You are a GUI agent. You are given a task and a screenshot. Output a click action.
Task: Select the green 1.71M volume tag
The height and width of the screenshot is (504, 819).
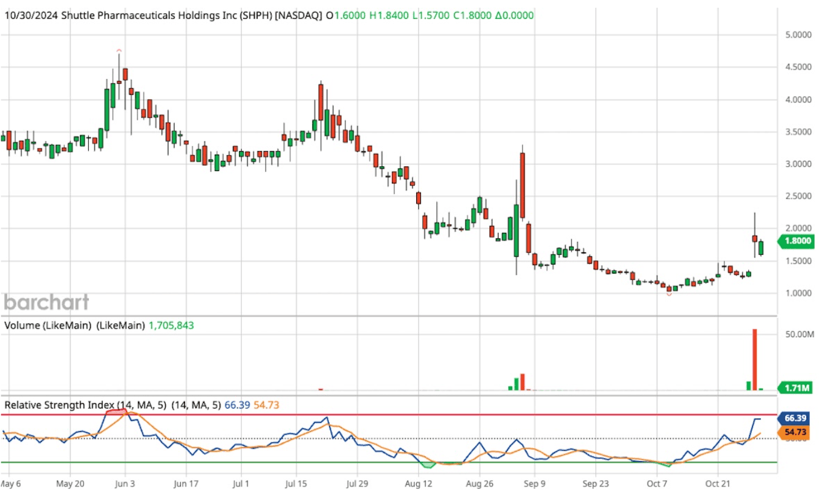(x=797, y=387)
